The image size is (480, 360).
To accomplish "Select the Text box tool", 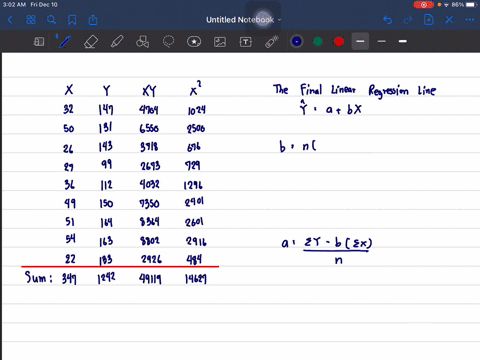I will pyautogui.click(x=246, y=42).
